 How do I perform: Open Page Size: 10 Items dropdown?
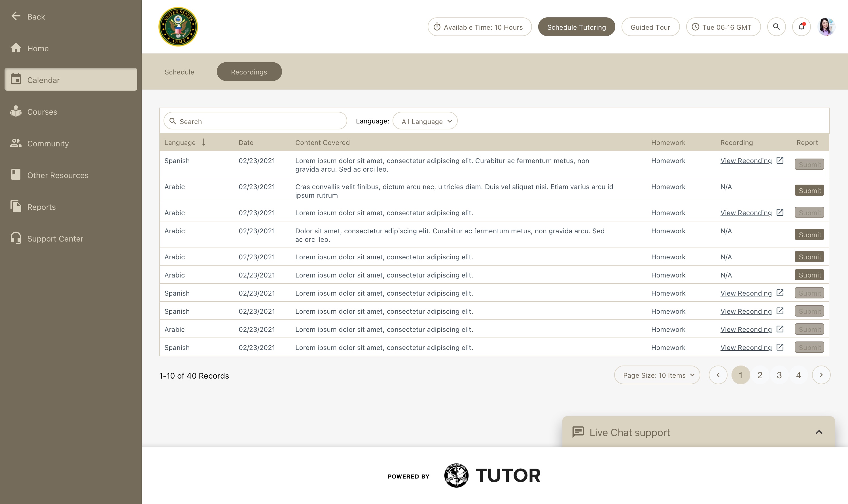[657, 375]
